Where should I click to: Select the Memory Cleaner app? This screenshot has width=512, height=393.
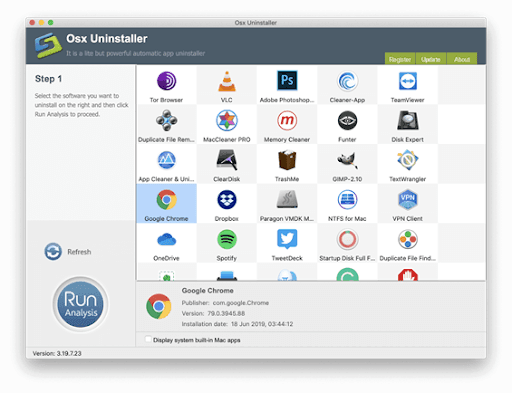tap(287, 121)
